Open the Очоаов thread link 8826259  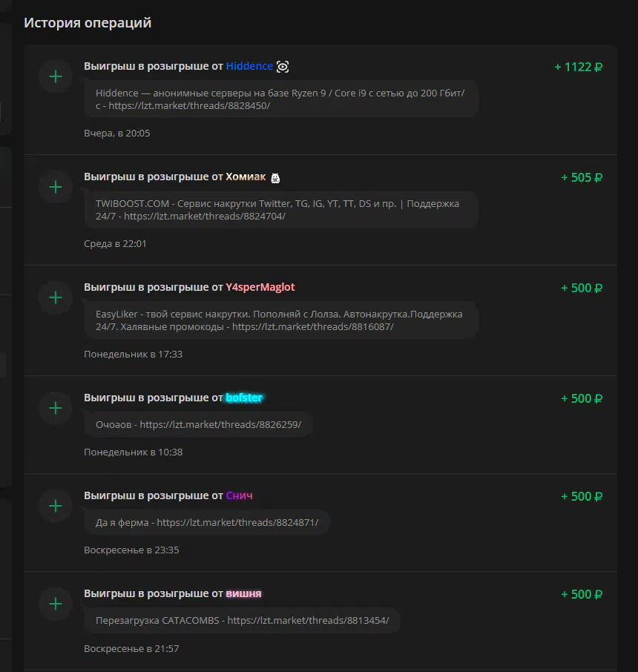(220, 425)
